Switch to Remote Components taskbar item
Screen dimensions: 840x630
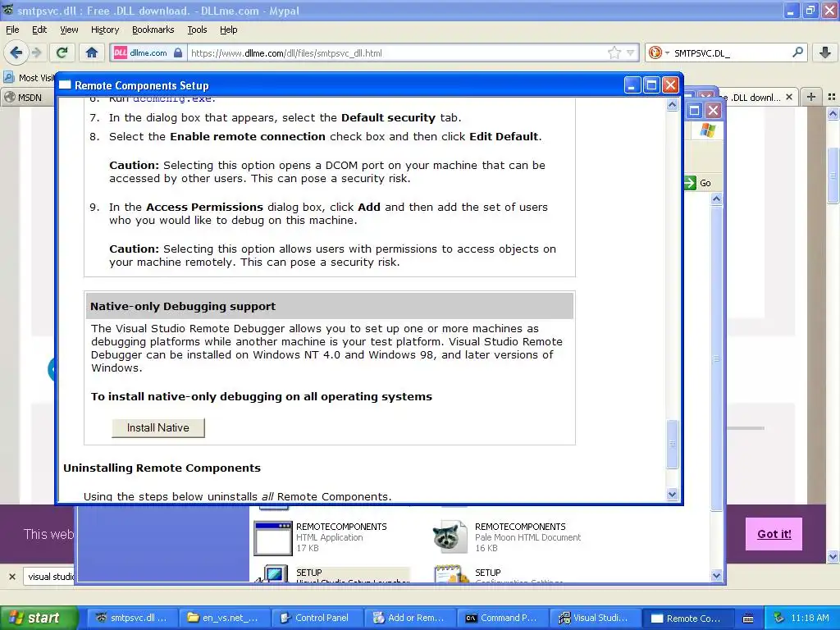tap(687, 619)
